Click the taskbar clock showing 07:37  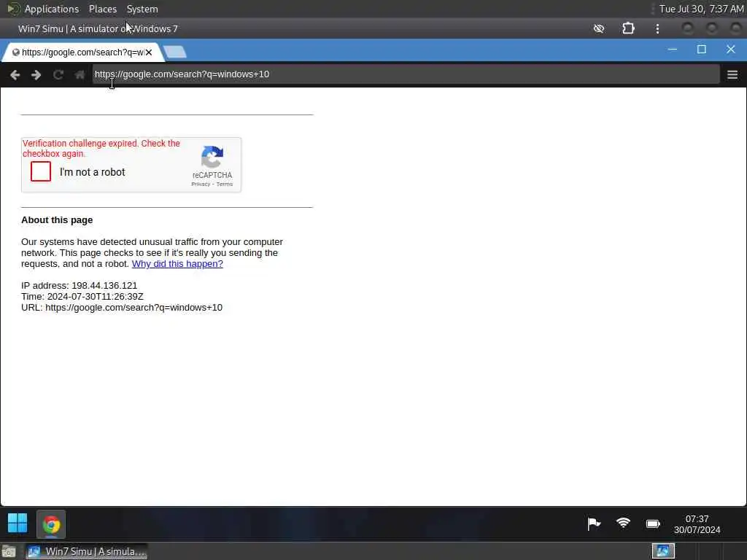click(x=697, y=524)
